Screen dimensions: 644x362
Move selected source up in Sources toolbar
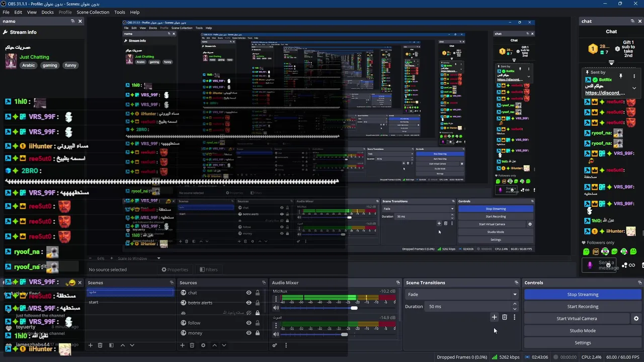[214, 345]
